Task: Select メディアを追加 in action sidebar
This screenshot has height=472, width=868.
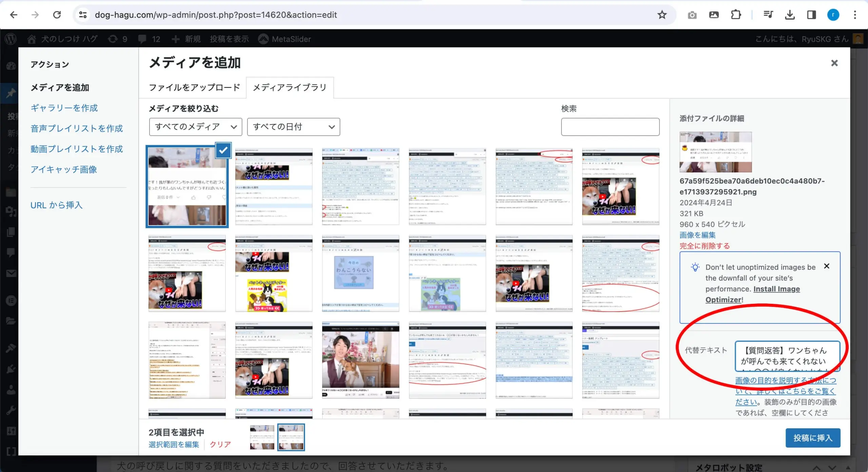Action: (x=60, y=87)
